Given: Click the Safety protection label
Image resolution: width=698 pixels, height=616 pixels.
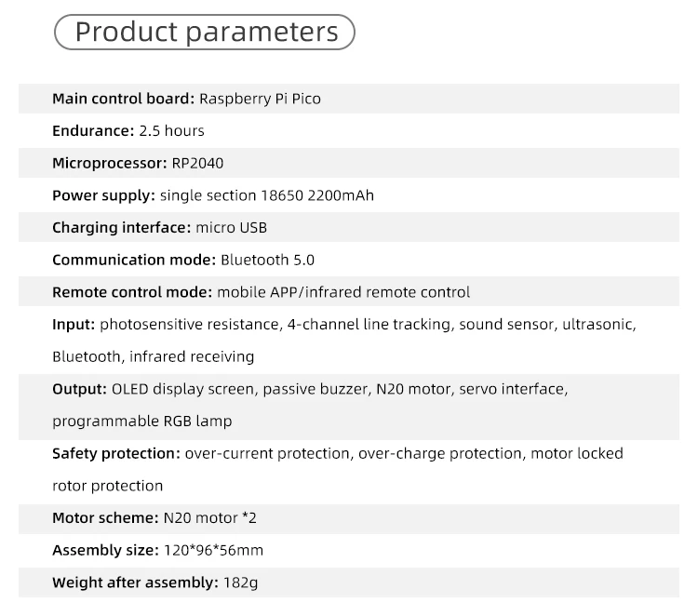Looking at the screenshot, I should coord(116,453).
